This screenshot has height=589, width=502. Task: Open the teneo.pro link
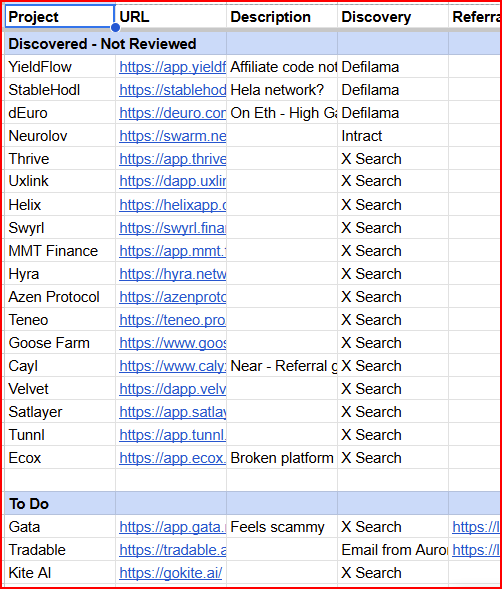(172, 320)
